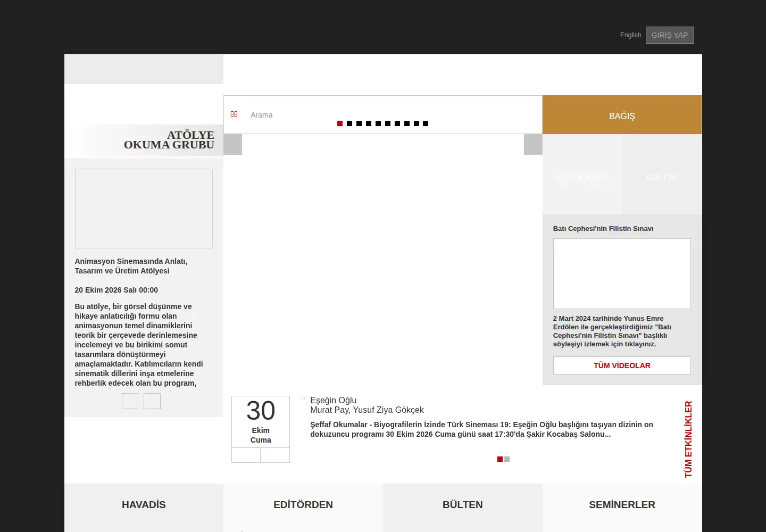Open the SEMİNERLER section tab
Viewport: 766px width, 532px height.
click(622, 505)
